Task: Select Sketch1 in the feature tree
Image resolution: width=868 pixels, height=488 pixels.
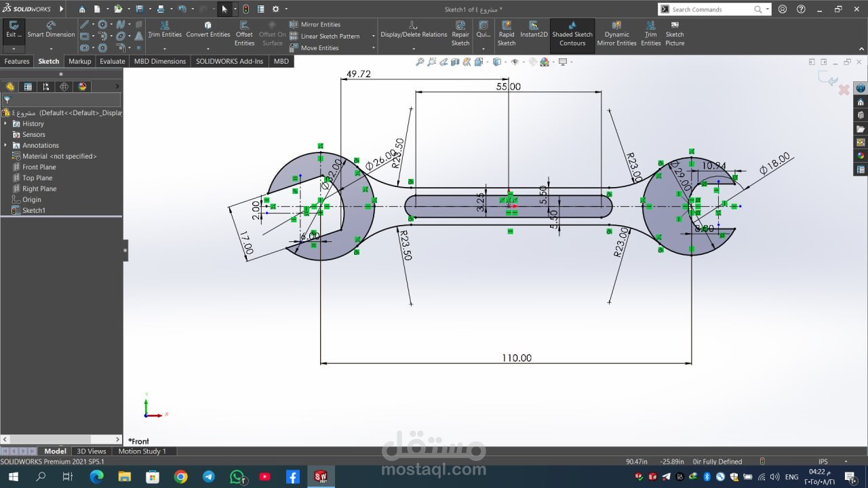Action: pyautogui.click(x=34, y=211)
